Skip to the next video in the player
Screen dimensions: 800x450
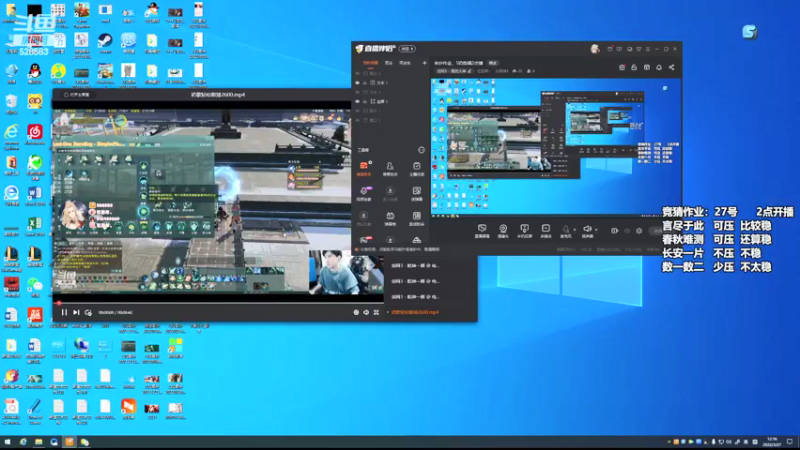pyautogui.click(x=76, y=312)
